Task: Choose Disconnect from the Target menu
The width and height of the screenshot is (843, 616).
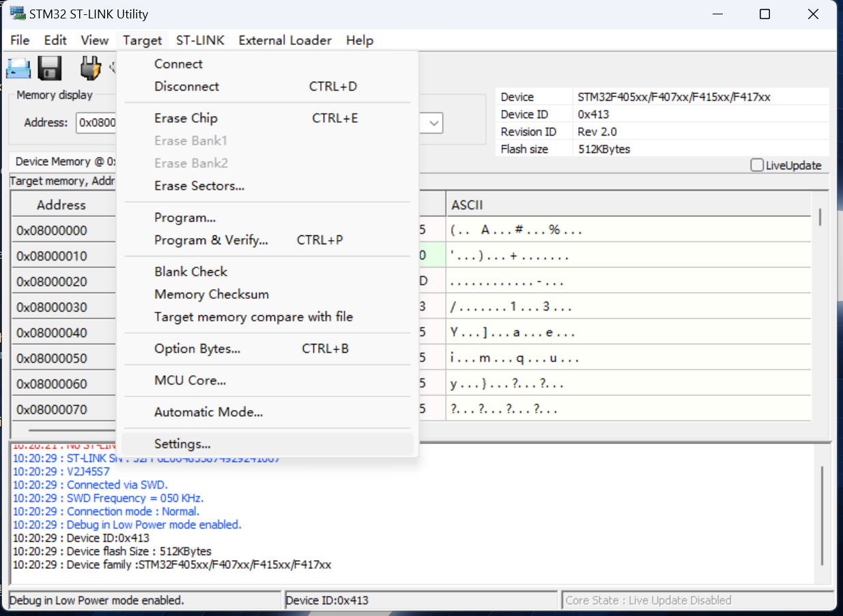Action: point(268,87)
